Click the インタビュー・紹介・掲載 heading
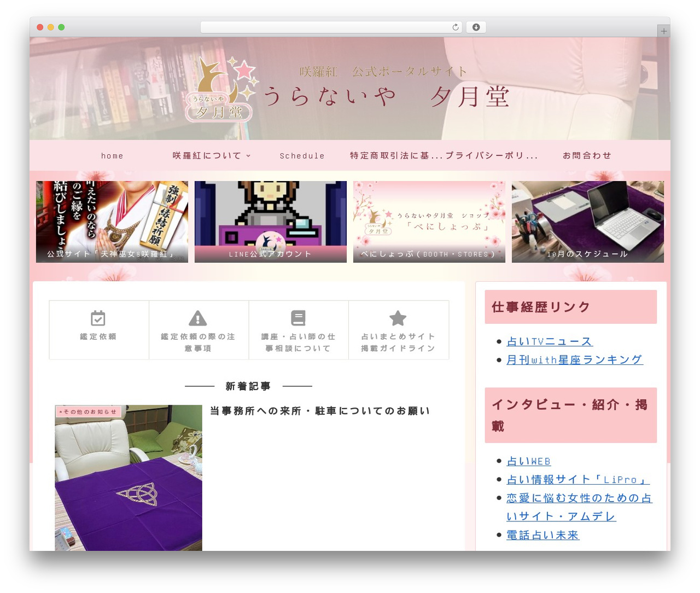 point(570,415)
